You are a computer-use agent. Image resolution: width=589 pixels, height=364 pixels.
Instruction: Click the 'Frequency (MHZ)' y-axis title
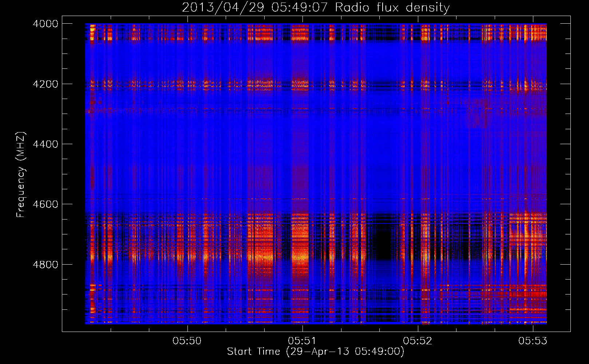[x=21, y=175]
